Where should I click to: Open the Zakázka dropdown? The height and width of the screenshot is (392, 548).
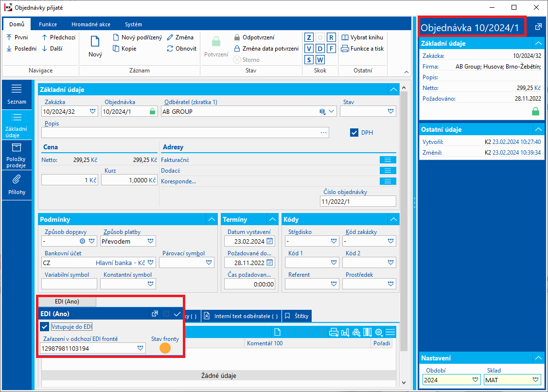click(x=92, y=111)
